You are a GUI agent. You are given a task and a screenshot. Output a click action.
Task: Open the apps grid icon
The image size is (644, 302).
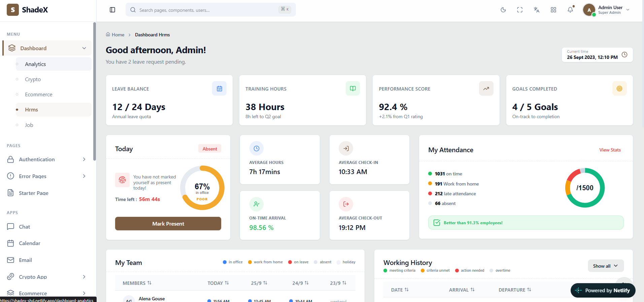(553, 10)
